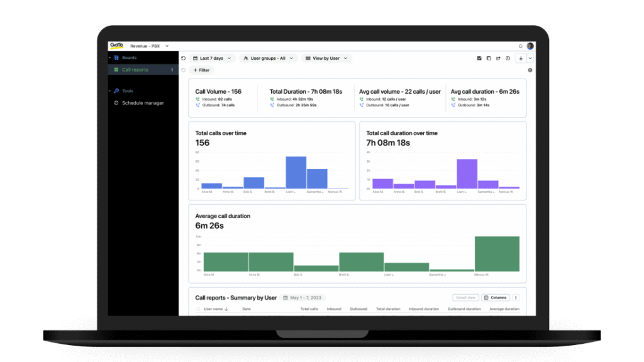
Task: Click the save report icon
Action: coord(479,58)
